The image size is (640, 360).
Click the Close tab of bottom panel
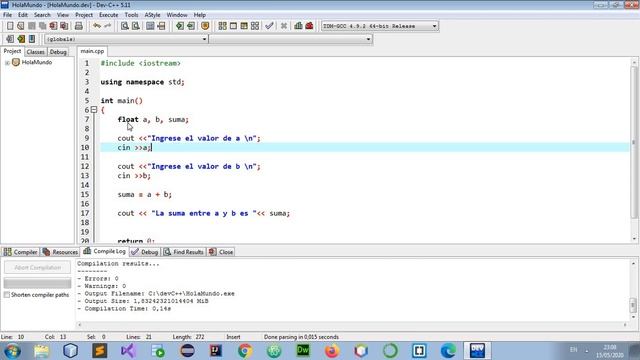pyautogui.click(x=221, y=252)
